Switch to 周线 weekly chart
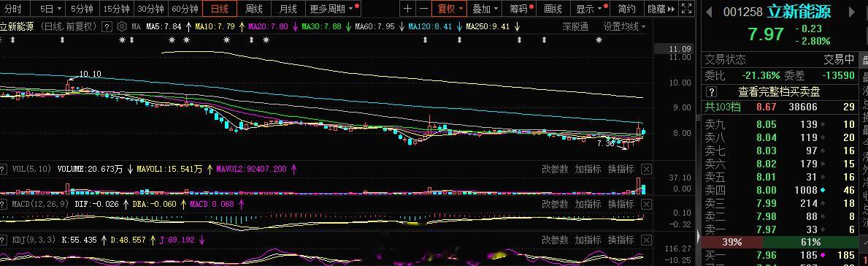This screenshot has width=868, height=266. [x=254, y=8]
